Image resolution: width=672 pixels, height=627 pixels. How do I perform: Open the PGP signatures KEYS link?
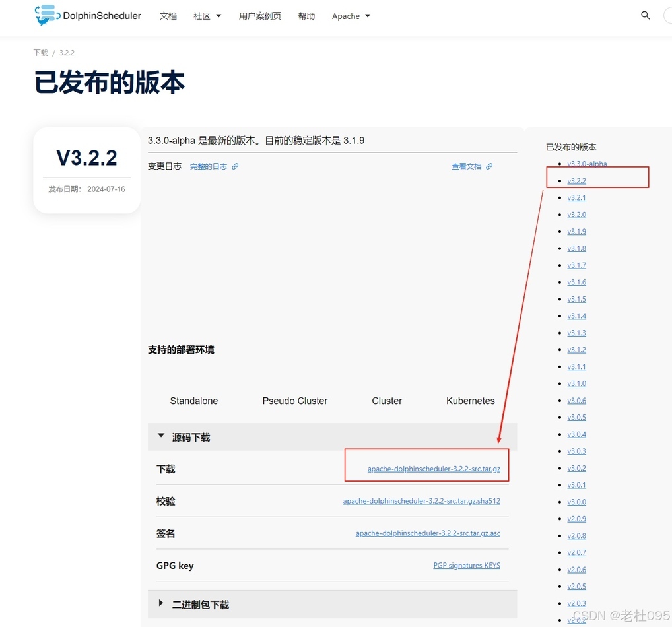[467, 565]
